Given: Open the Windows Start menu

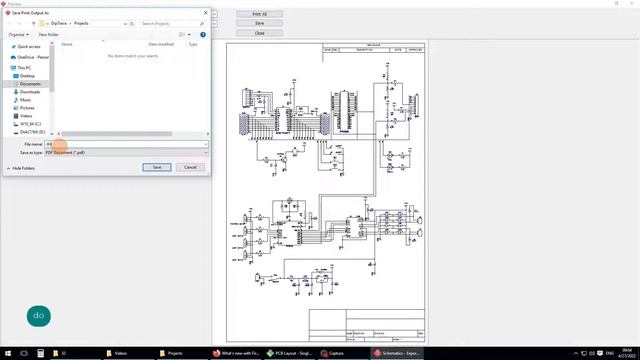Looking at the screenshot, I should (8, 353).
